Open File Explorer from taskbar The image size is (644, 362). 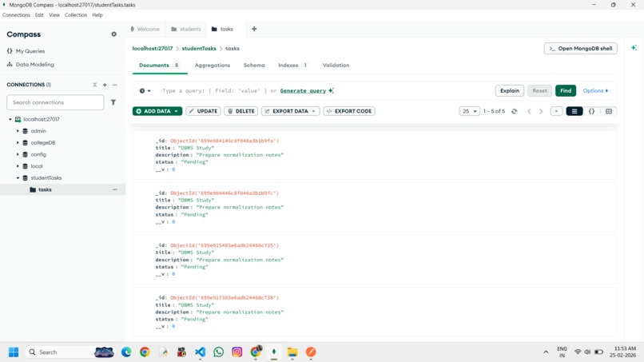tap(292, 352)
